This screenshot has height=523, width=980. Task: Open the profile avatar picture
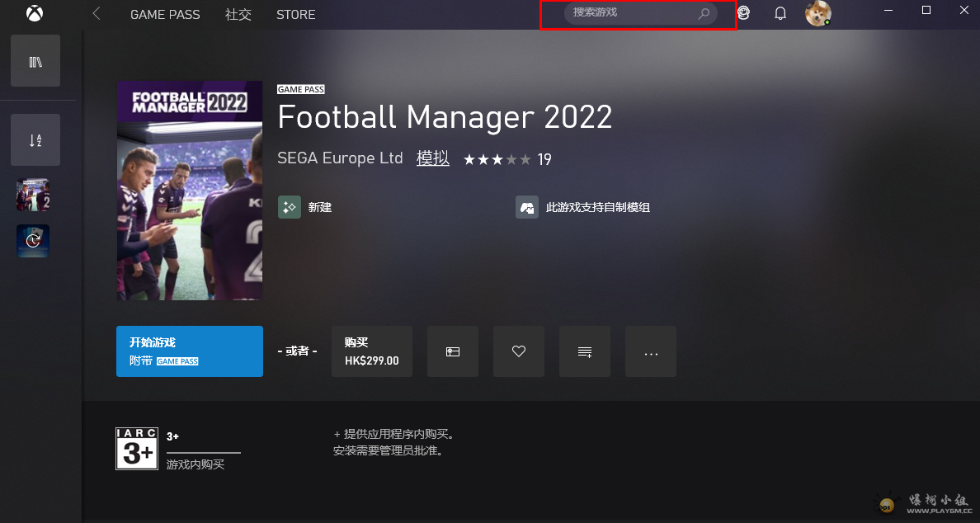click(x=817, y=13)
